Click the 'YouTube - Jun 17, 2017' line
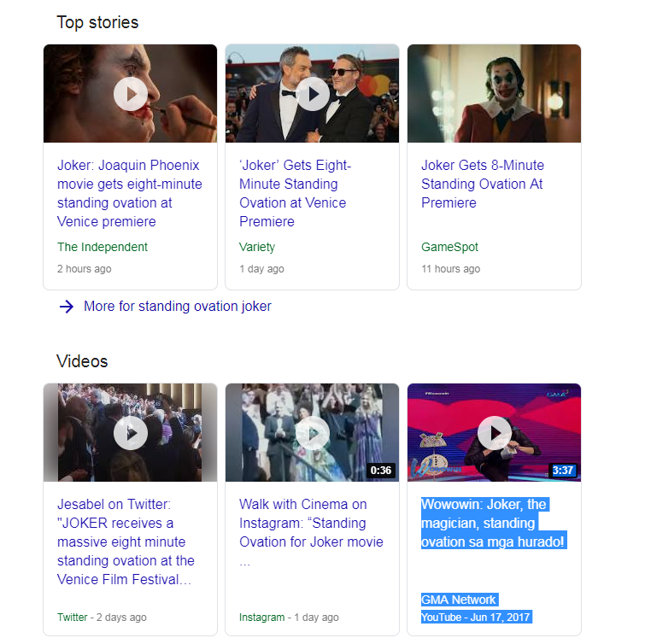The width and height of the screenshot is (651, 644). tap(476, 618)
